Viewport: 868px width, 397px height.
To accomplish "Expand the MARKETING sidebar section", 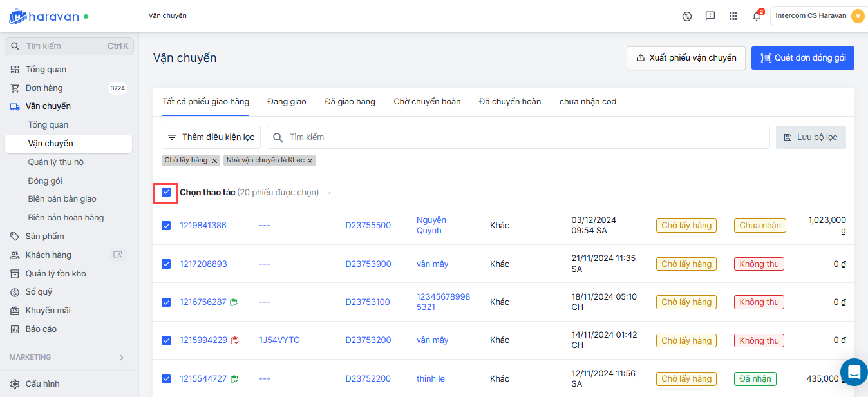I will tap(122, 357).
